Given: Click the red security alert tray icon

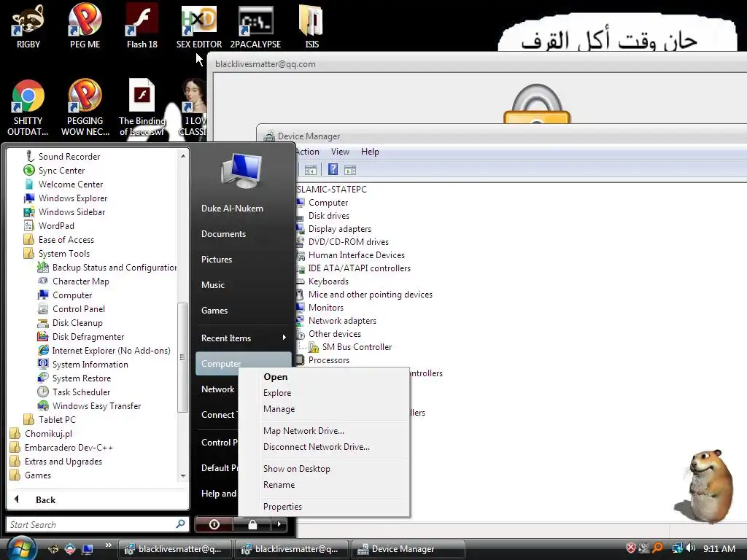Looking at the screenshot, I should [631, 548].
